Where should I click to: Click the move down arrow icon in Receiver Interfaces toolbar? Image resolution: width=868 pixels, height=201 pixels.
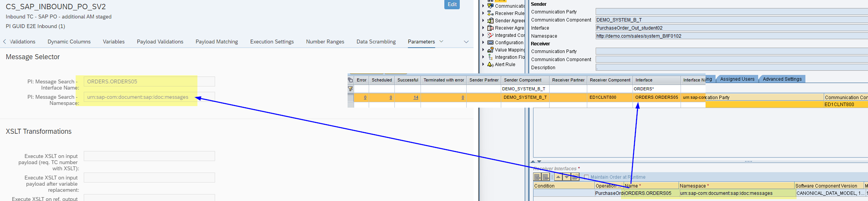(x=567, y=177)
